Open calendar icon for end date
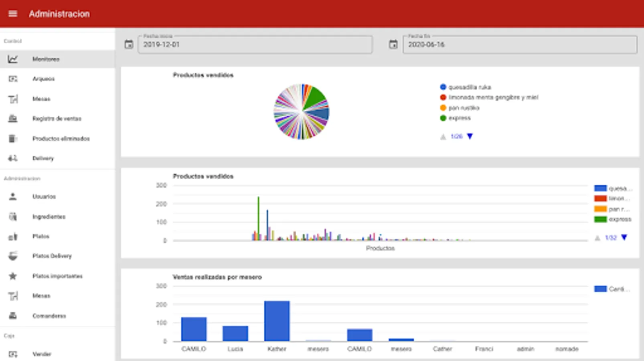644x361 pixels. 393,45
